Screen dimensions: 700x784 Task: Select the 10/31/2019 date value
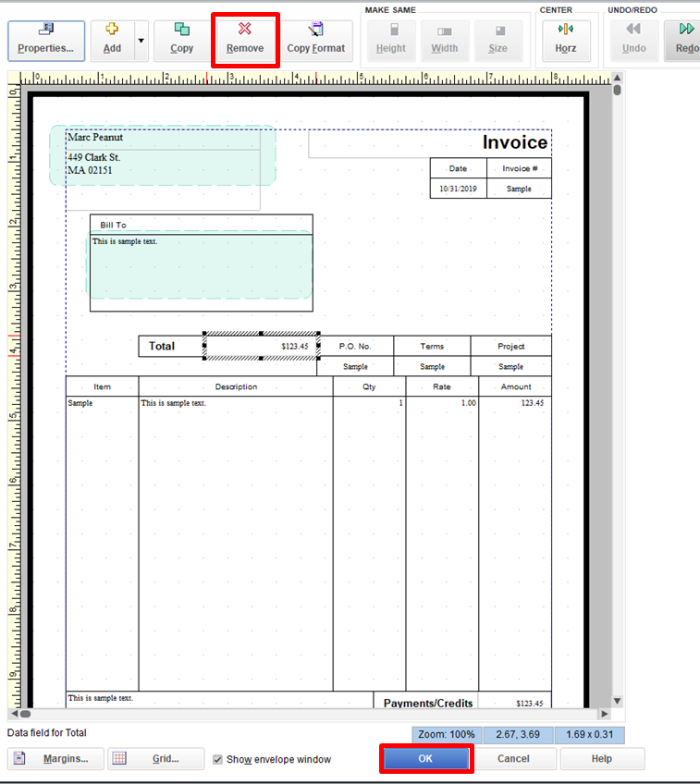[x=459, y=189]
